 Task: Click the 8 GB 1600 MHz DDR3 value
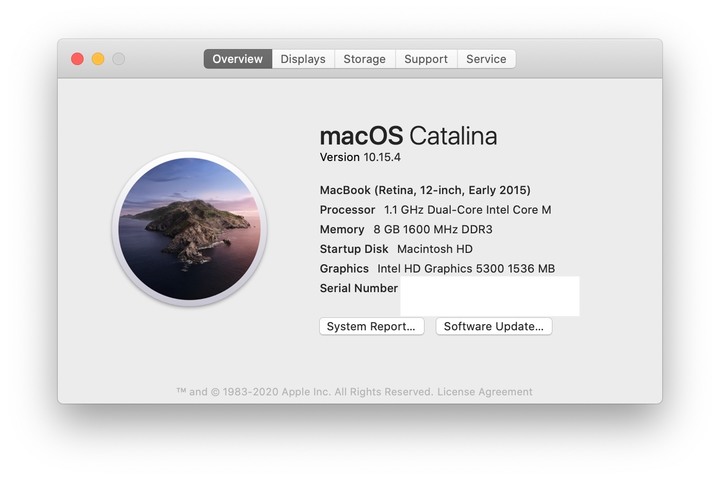click(x=433, y=229)
